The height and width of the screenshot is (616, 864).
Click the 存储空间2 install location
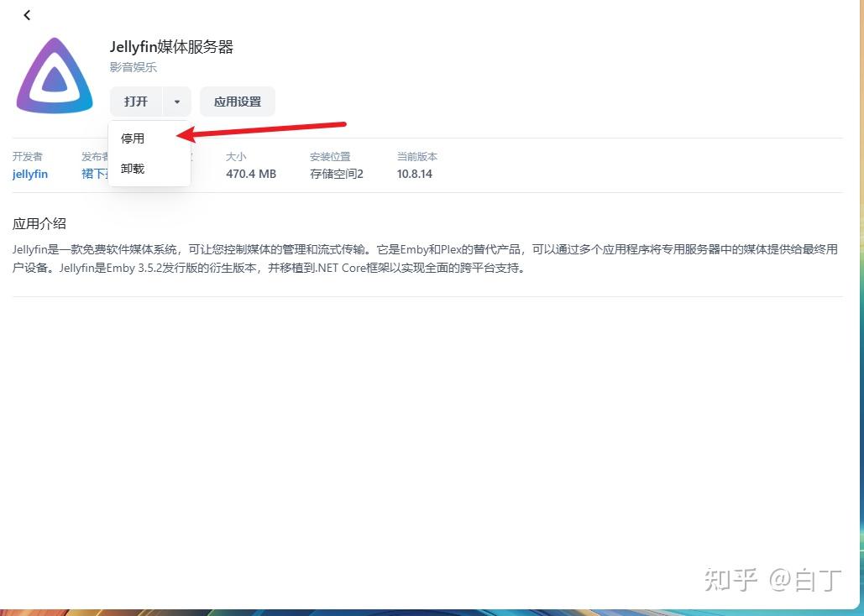pos(337,174)
